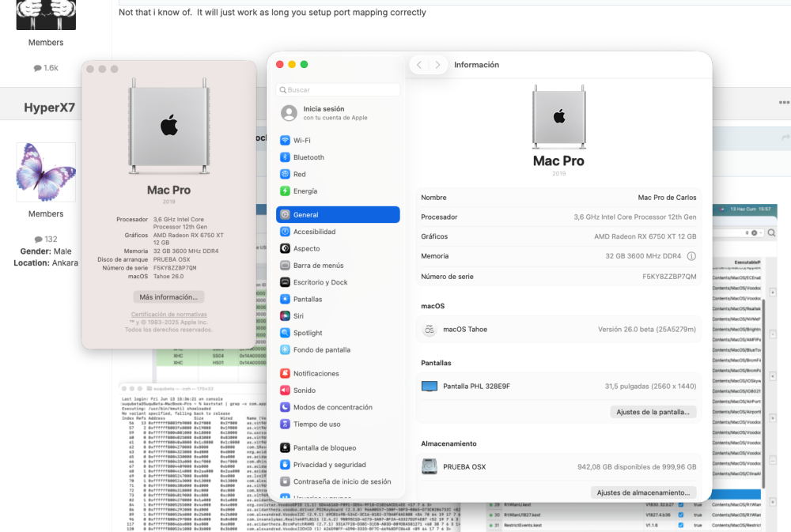Open Modos de concentración moon icon

tap(285, 407)
